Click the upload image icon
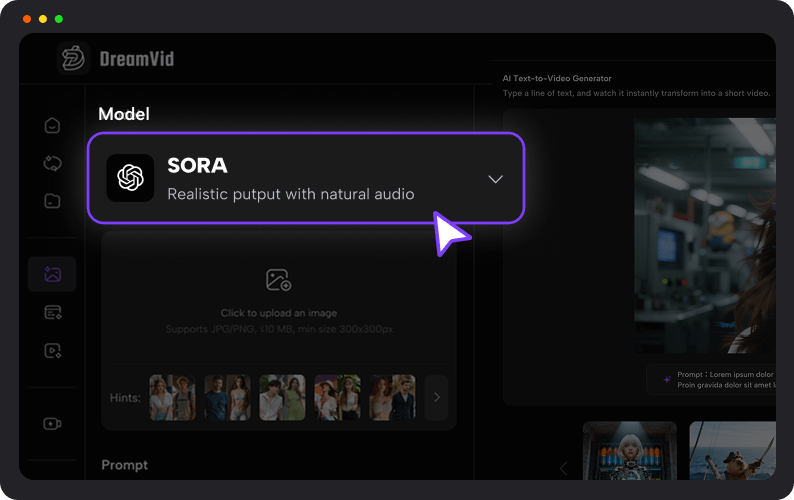The width and height of the screenshot is (794, 500). click(279, 280)
